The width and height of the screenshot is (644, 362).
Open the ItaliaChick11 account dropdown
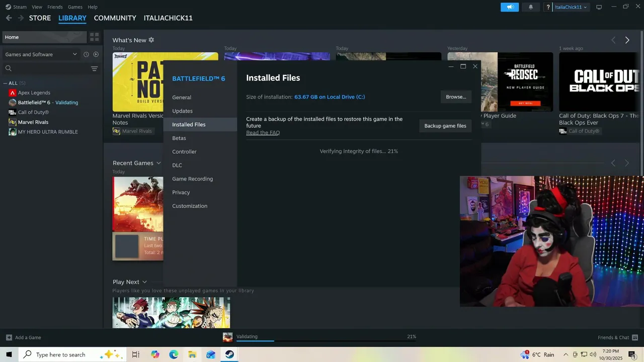(571, 7)
